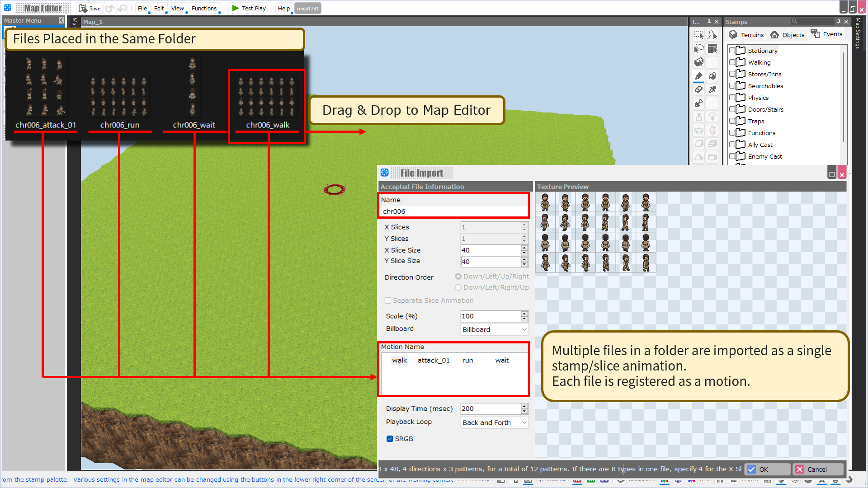Select the rectangle selection tool
868x488 pixels.
tap(699, 35)
